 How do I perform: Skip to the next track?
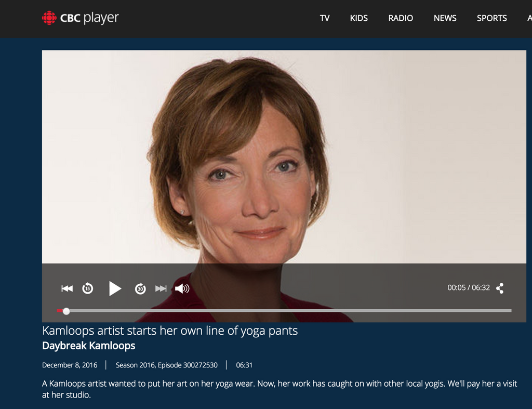[x=161, y=288]
